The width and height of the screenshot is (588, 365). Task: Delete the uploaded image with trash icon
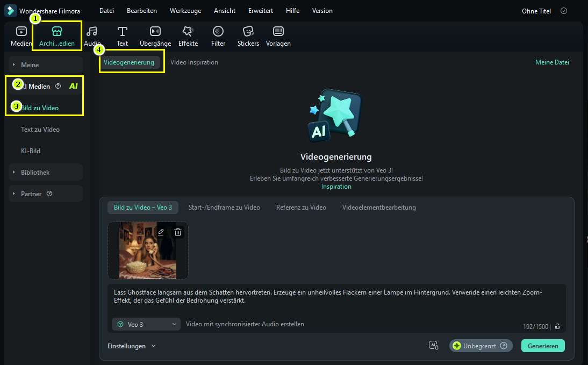click(178, 232)
